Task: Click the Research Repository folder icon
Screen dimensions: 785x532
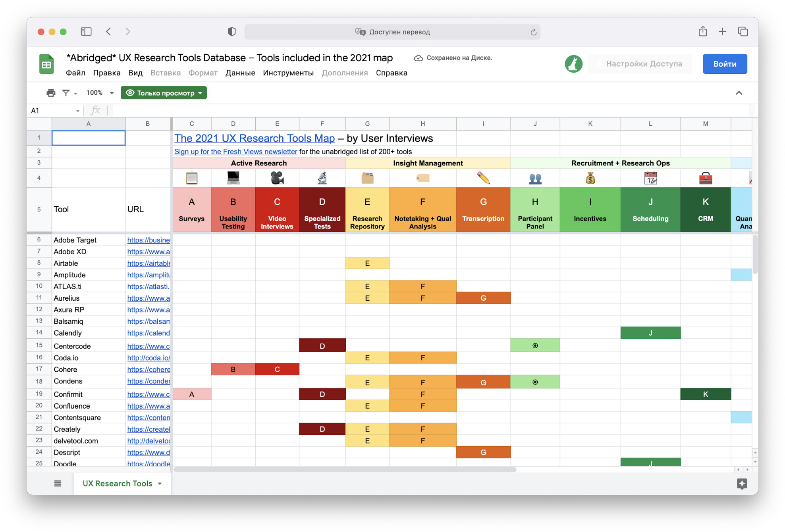Action: (x=367, y=178)
